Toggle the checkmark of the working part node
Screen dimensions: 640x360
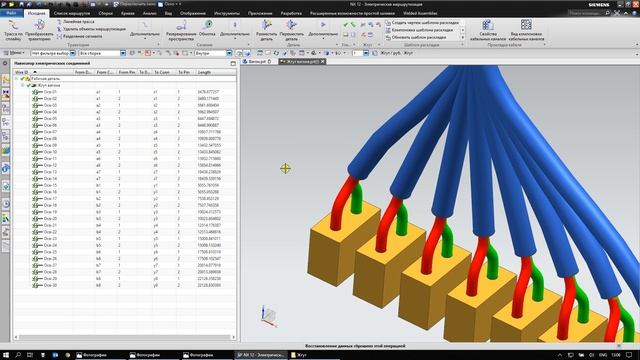(22, 79)
